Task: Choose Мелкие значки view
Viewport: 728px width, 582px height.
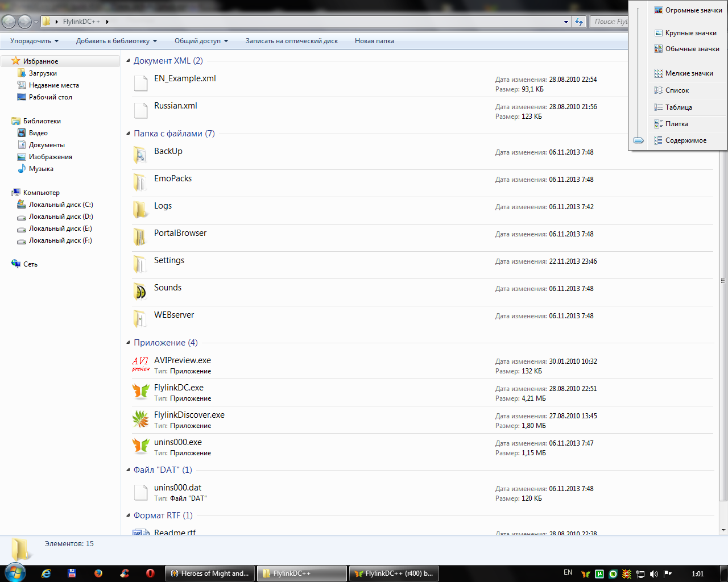Action: click(688, 73)
